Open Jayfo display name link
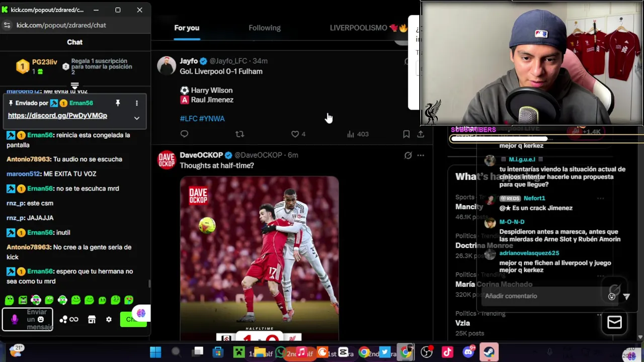 [x=189, y=61]
